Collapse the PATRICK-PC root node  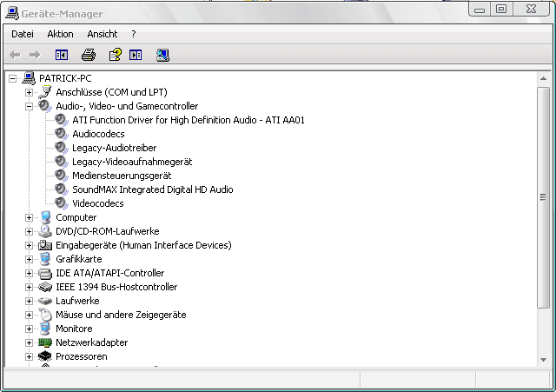coord(12,78)
